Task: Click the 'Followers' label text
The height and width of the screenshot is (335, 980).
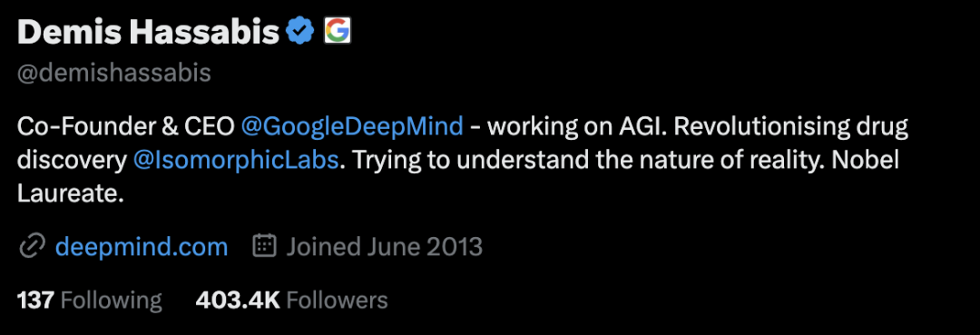Action: click(337, 301)
